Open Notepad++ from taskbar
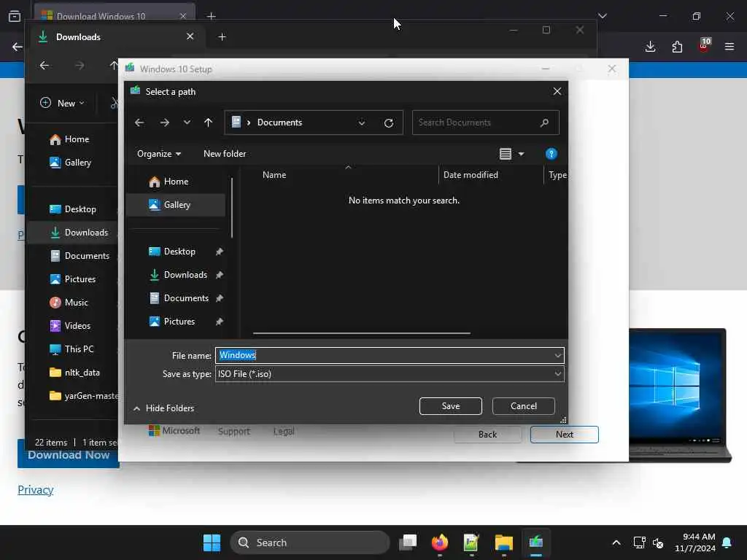The height and width of the screenshot is (560, 747). point(471,542)
